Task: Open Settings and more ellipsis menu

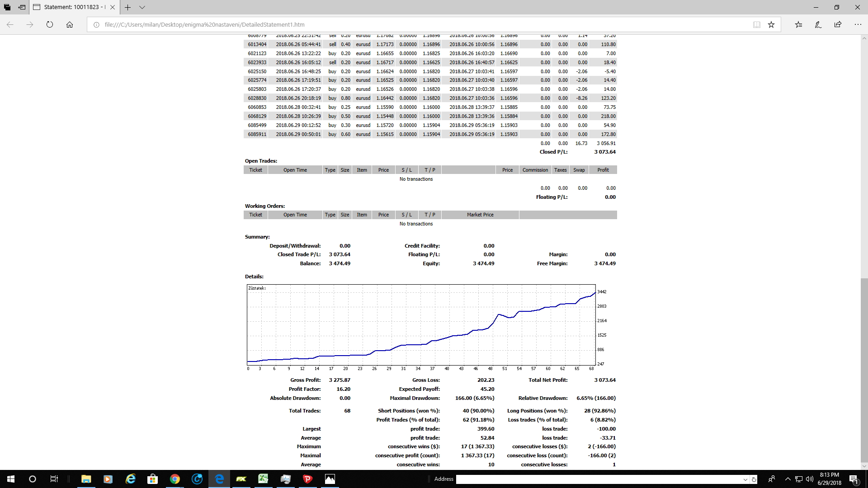Action: coord(858,25)
